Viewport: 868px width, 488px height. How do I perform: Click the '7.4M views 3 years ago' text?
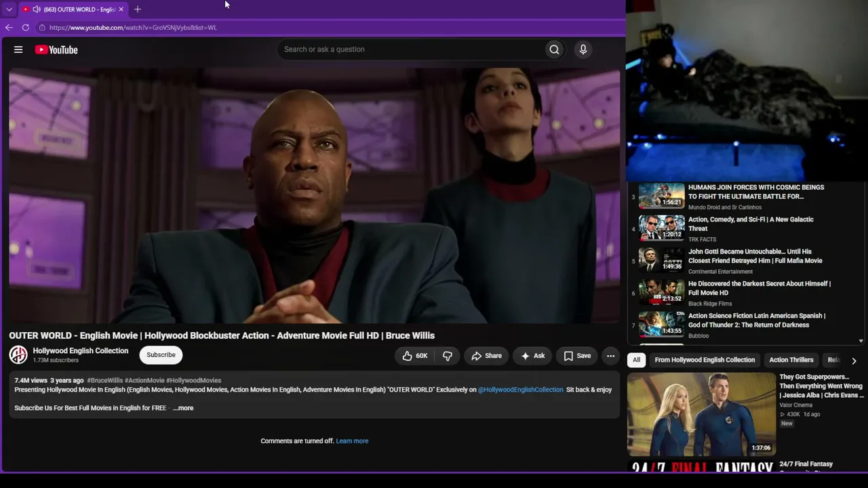tap(49, 381)
